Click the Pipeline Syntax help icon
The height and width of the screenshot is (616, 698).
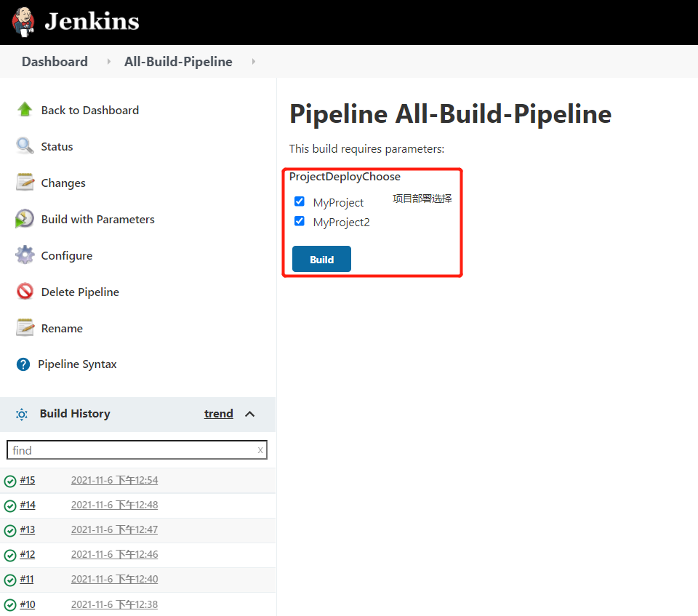[x=23, y=364]
